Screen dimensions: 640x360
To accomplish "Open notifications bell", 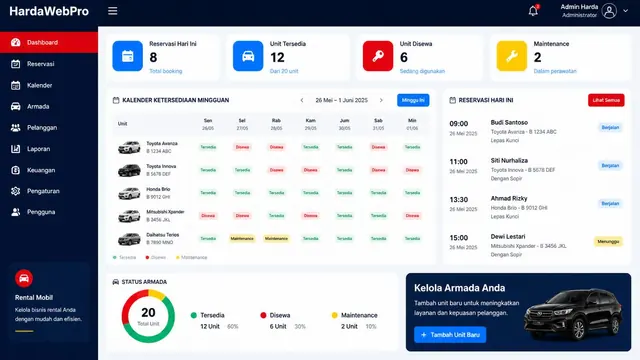I will (x=533, y=11).
